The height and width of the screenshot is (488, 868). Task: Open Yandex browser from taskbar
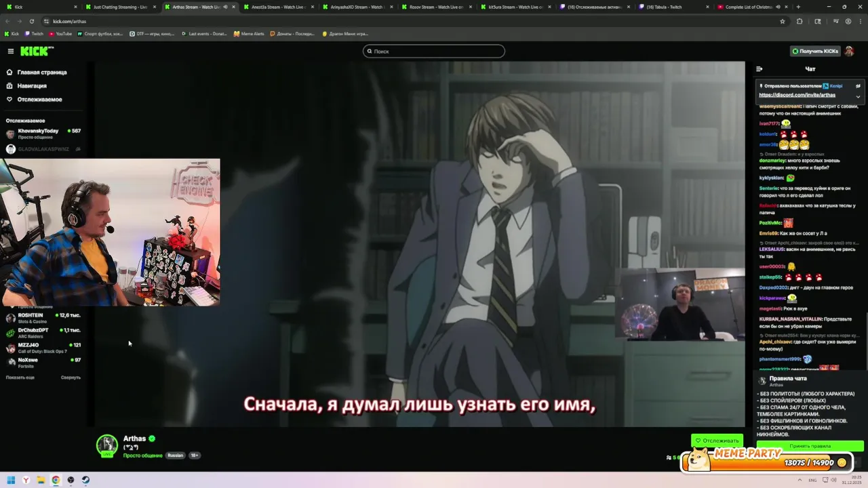point(26,481)
